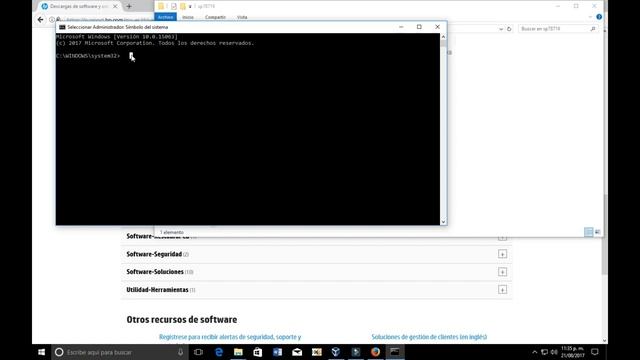The height and width of the screenshot is (360, 640).
Task: Open the Mail app from the taskbar
Action: pos(297,352)
